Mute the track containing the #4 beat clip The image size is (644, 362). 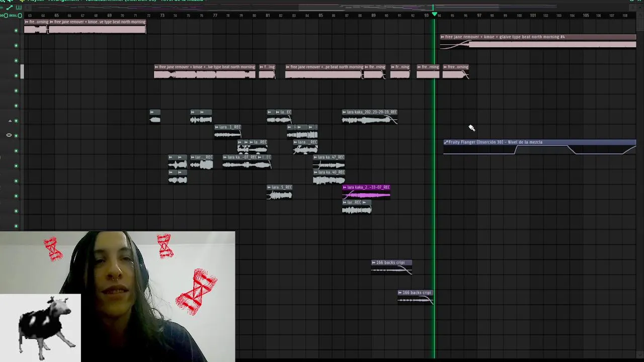(16, 45)
